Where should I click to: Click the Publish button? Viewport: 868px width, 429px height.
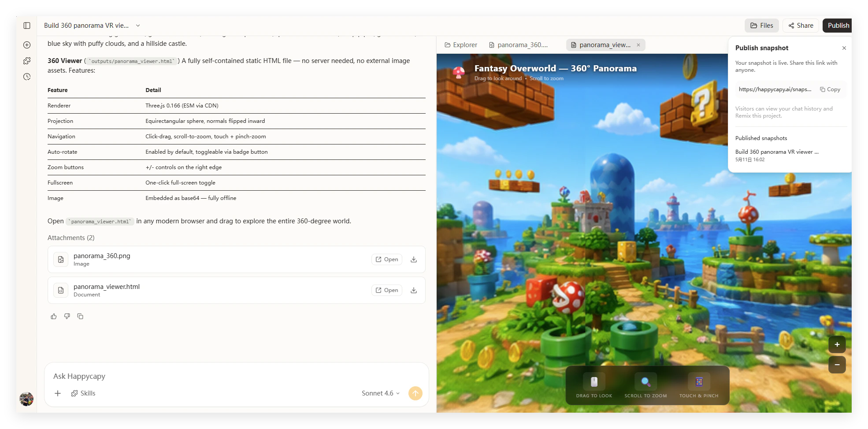[x=838, y=26]
